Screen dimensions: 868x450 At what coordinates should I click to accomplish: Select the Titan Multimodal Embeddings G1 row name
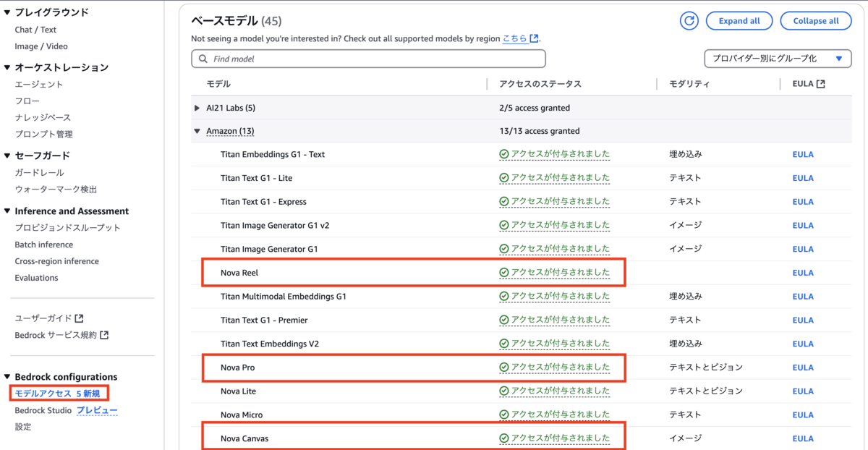[284, 297]
